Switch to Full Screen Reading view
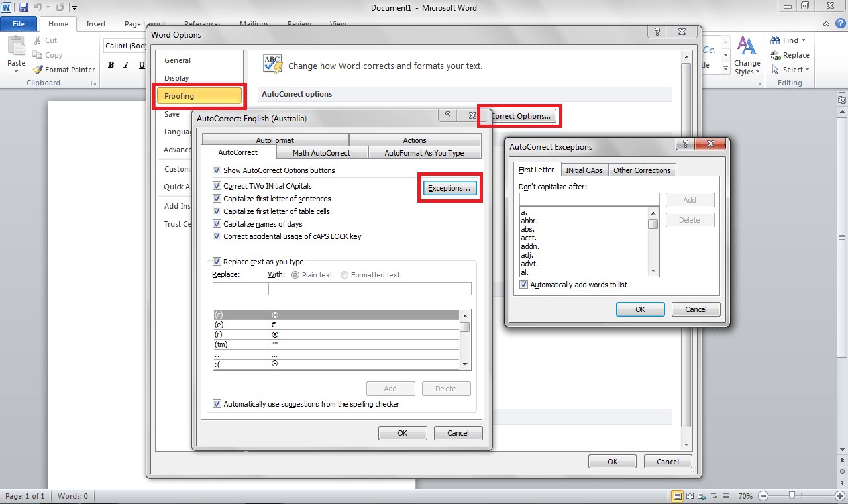Viewport: 848px width, 504px height. [x=690, y=496]
